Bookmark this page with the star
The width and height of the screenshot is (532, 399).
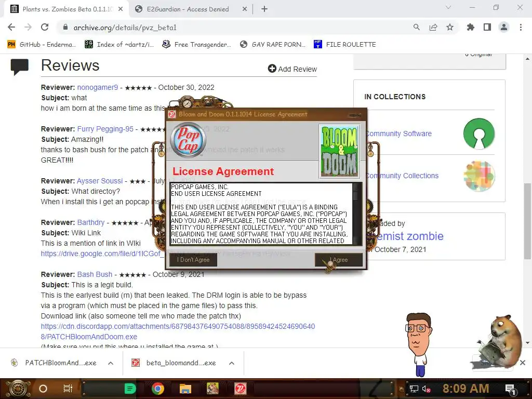[450, 27]
